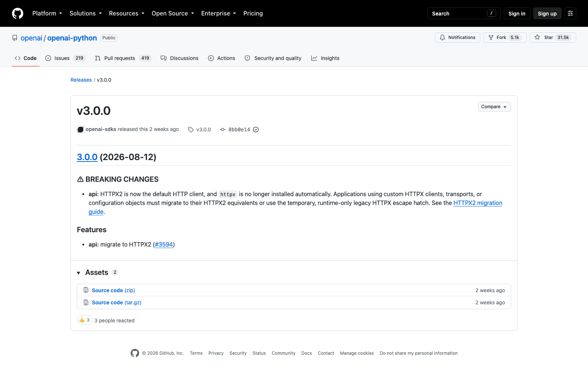Go back to Releases breadcrumb
The height and width of the screenshot is (368, 588).
pos(81,80)
